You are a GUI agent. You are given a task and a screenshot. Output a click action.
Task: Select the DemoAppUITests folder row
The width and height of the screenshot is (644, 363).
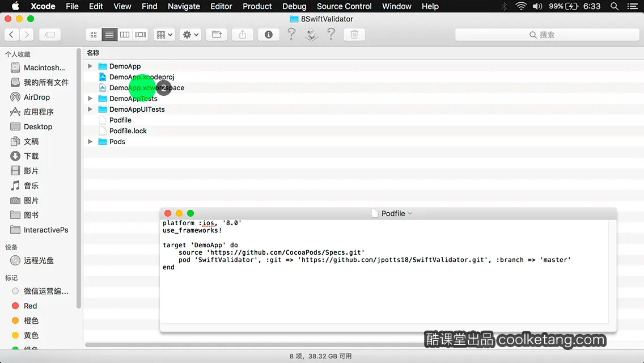click(137, 109)
